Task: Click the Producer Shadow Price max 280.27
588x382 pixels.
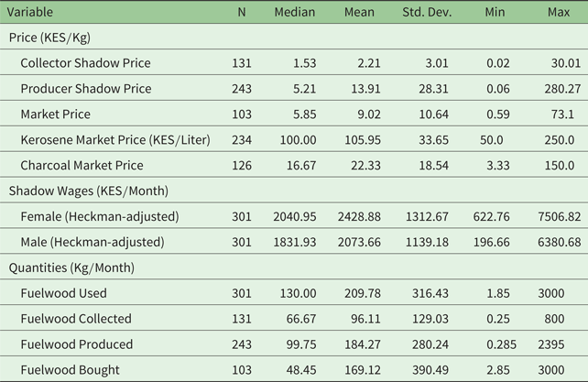Action: point(560,89)
